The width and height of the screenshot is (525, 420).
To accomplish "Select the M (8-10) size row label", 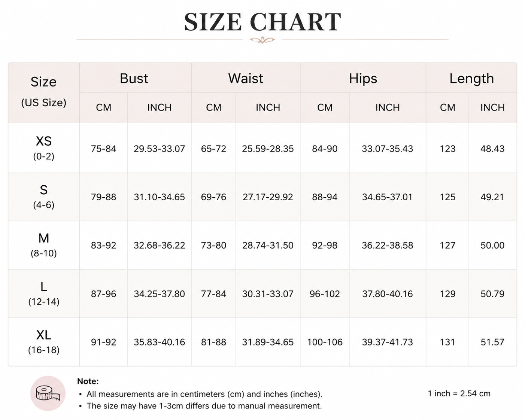I will 44,245.
